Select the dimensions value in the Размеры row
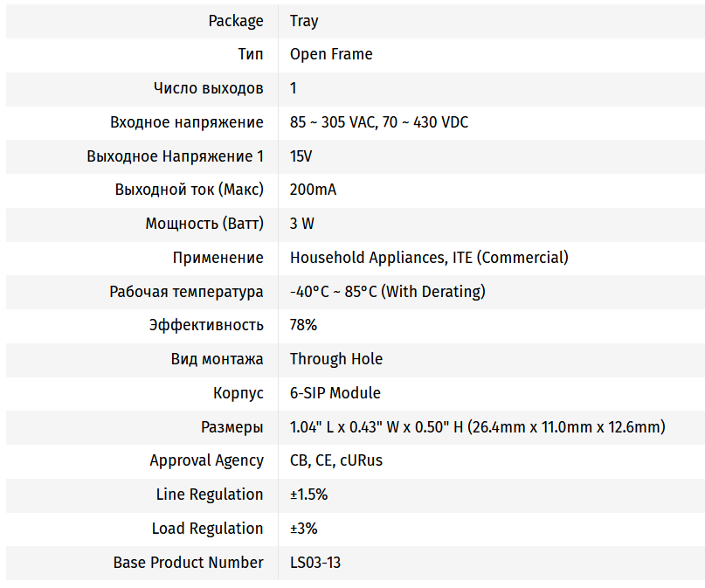This screenshot has width=705, height=588. coord(478,427)
